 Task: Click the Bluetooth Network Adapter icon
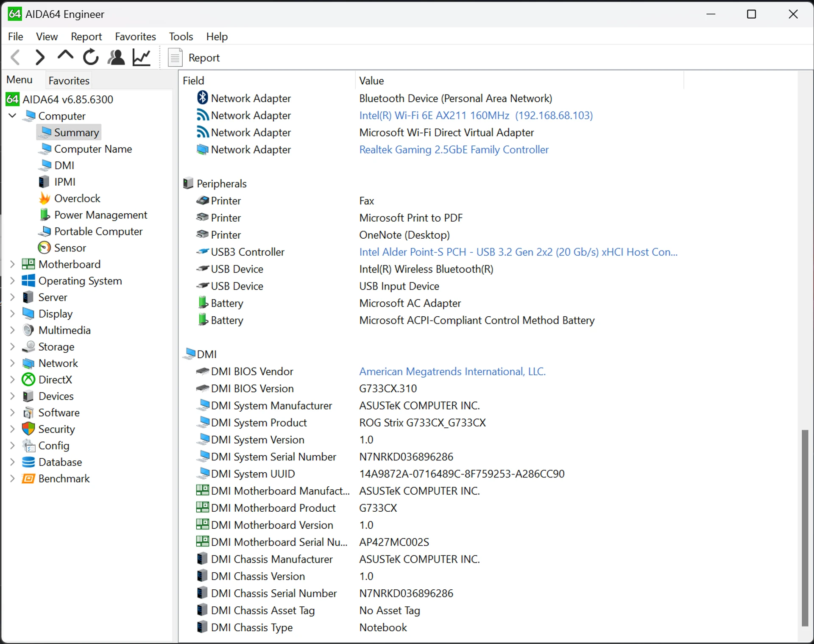(203, 98)
